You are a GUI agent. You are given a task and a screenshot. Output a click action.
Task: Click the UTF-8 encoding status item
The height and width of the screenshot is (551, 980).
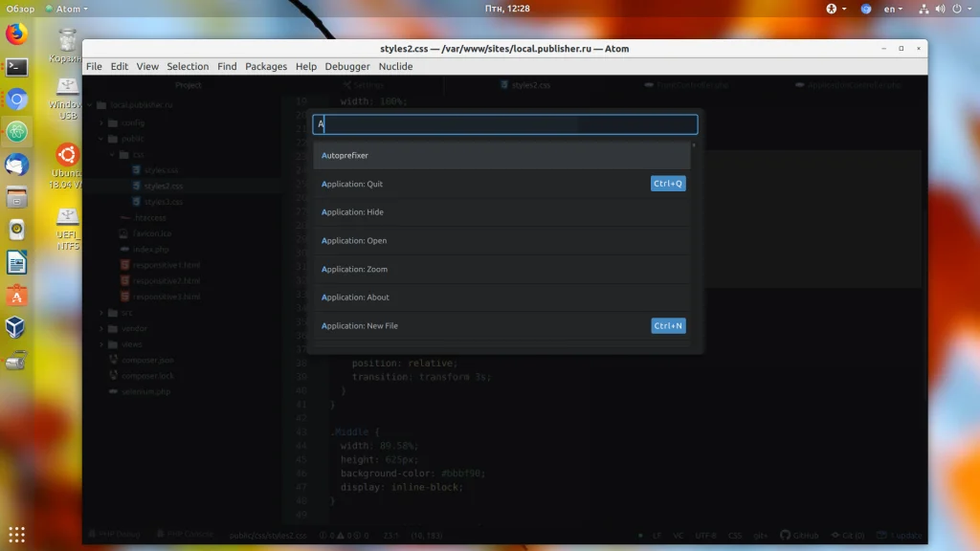pyautogui.click(x=705, y=536)
